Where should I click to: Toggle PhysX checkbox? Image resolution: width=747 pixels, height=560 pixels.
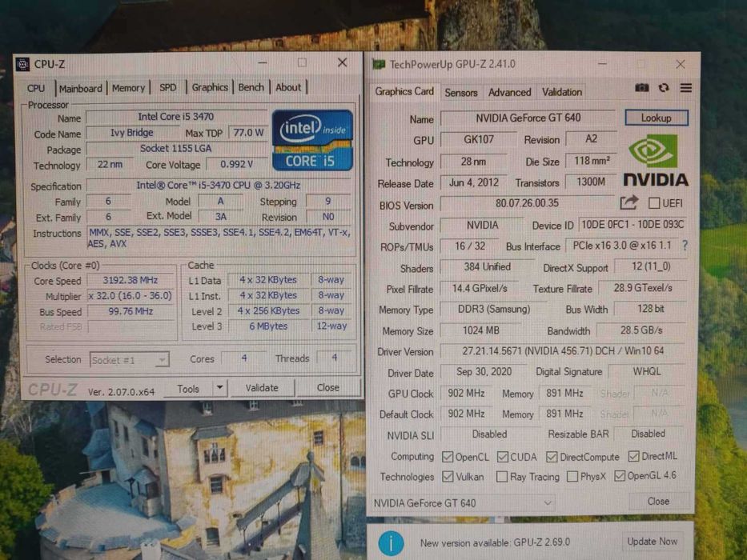tap(572, 476)
